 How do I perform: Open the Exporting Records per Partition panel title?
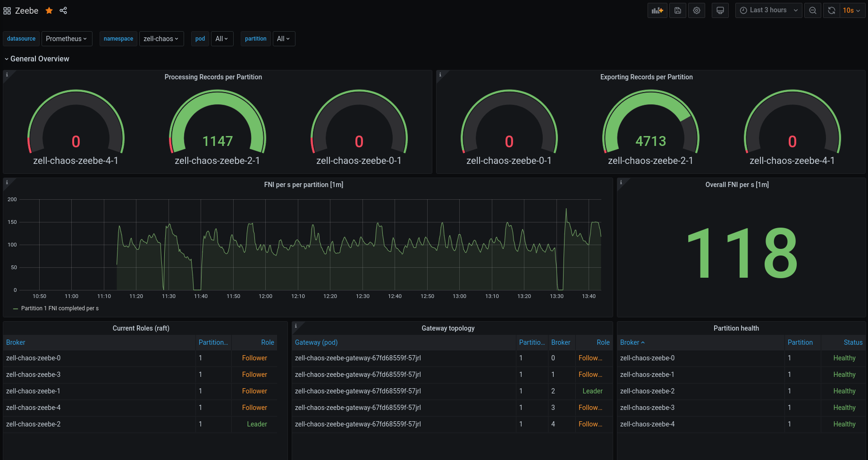coord(647,77)
